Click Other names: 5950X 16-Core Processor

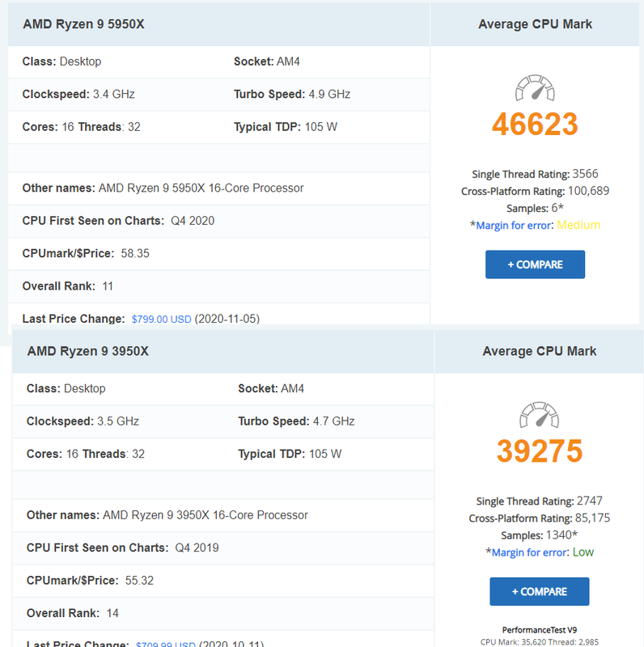point(163,188)
